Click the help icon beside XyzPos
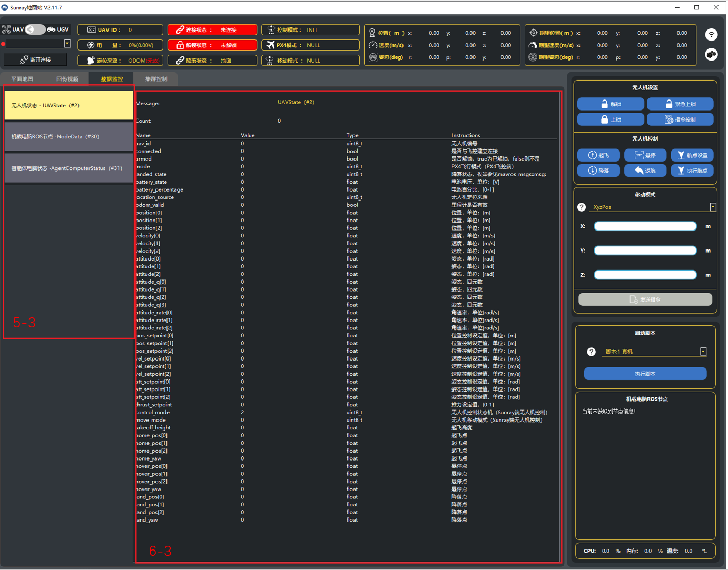Screen dimensions: 728x570 point(582,207)
